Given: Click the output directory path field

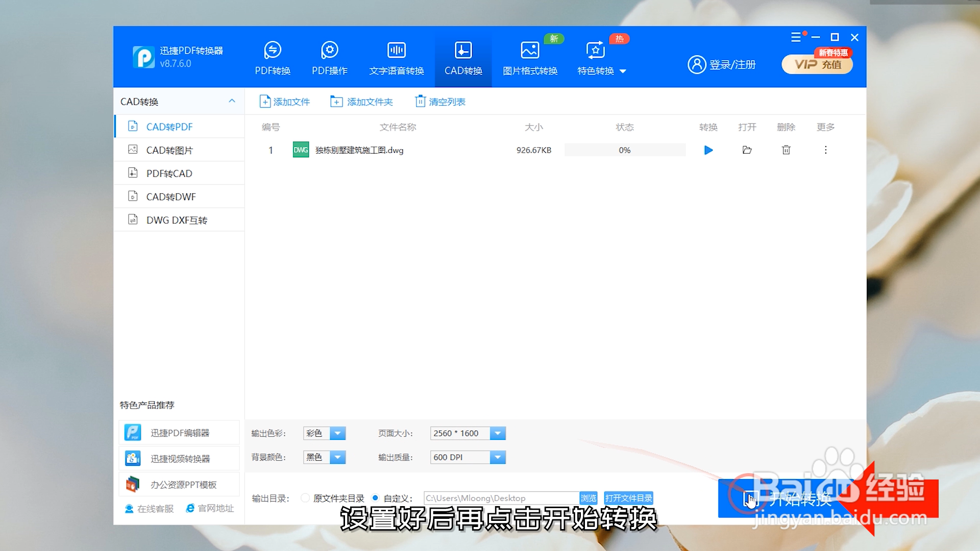Looking at the screenshot, I should click(501, 498).
